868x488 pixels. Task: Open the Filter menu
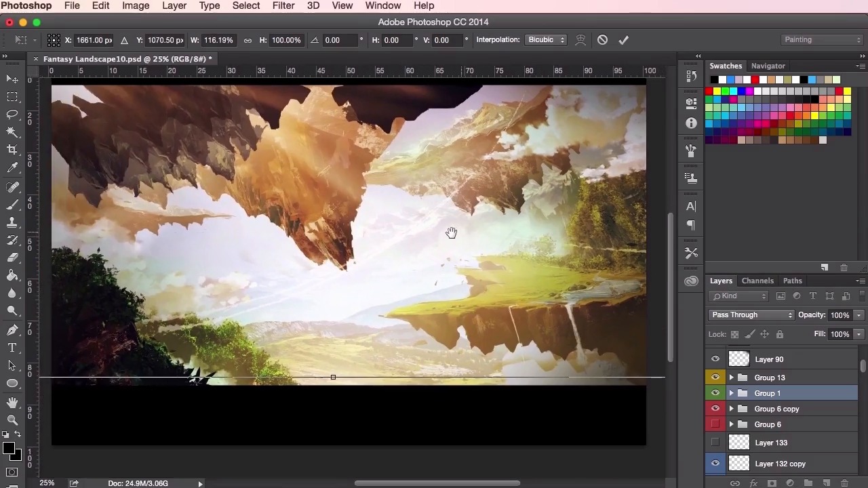pos(283,5)
